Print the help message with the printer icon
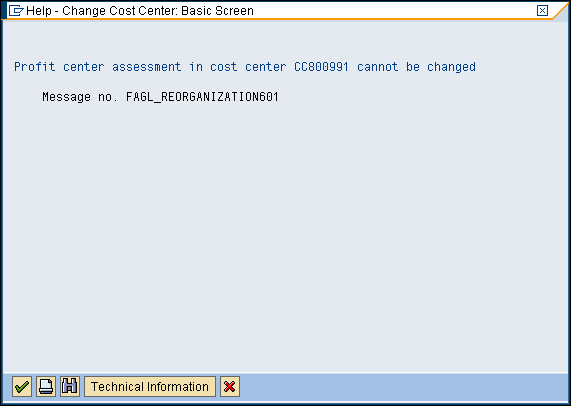The height and width of the screenshot is (406, 571). [46, 386]
